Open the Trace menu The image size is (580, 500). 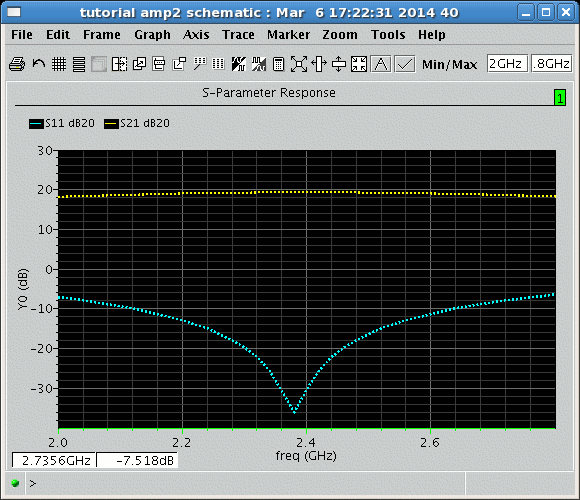(x=238, y=35)
